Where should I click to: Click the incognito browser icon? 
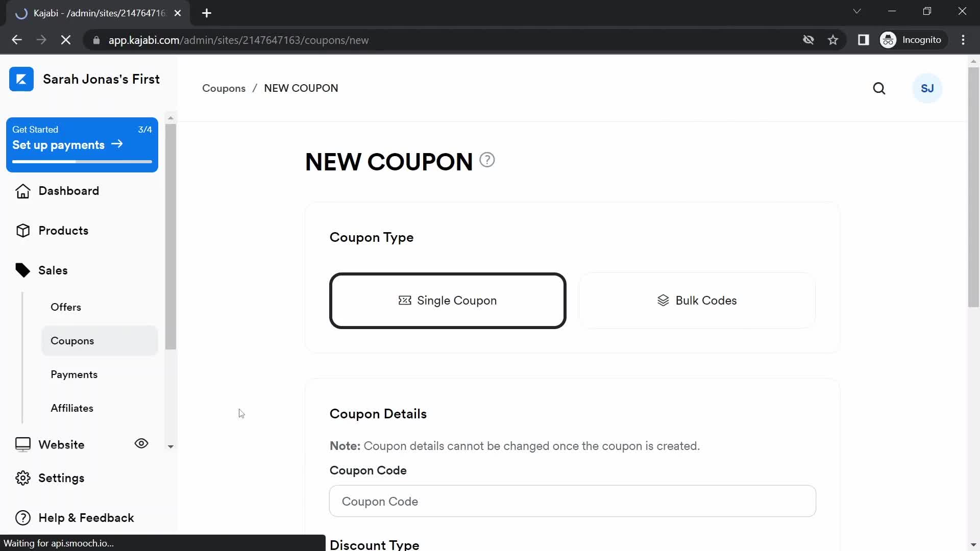coord(889,40)
